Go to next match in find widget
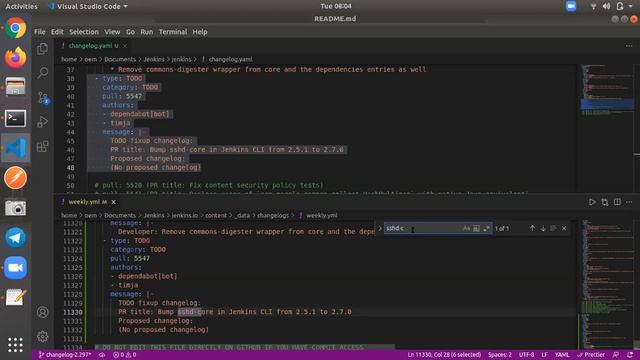 coord(543,228)
